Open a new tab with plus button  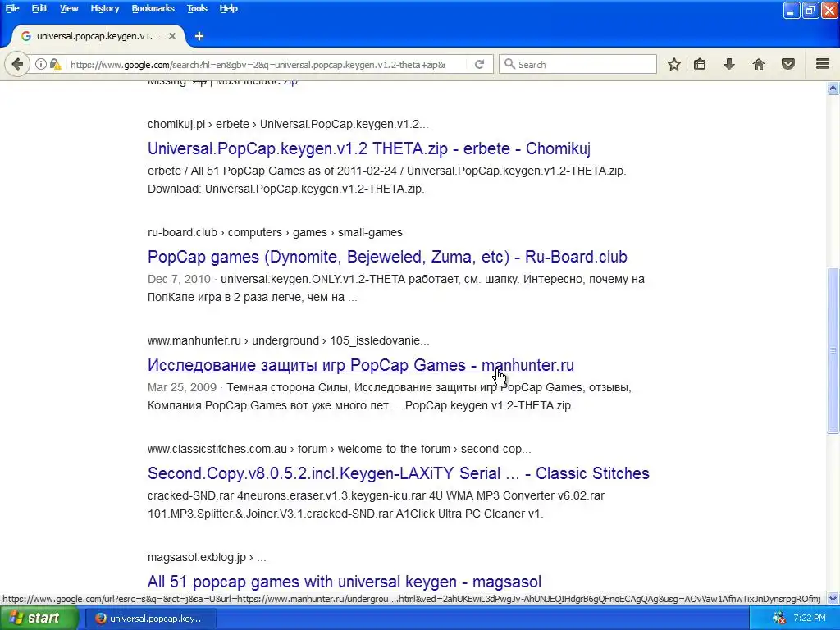pos(199,36)
